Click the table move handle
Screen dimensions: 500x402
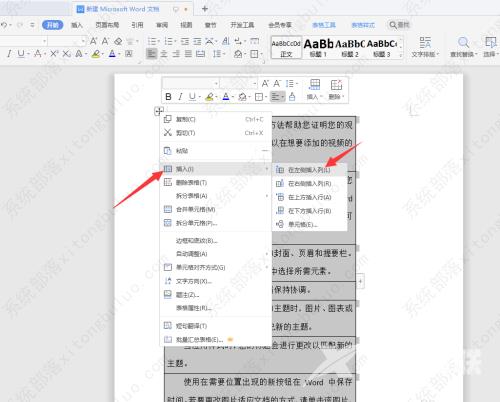coord(159,111)
